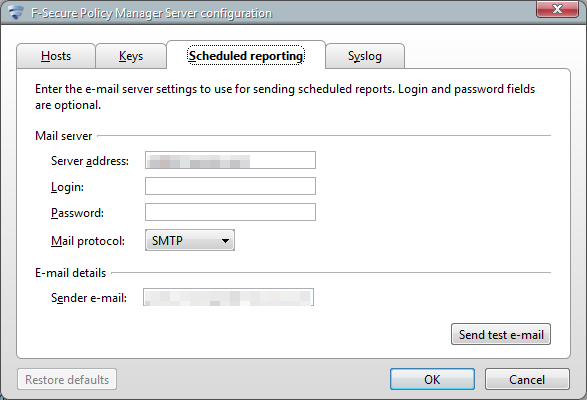Open the Keys tab
This screenshot has width=587, height=400.
coord(131,56)
